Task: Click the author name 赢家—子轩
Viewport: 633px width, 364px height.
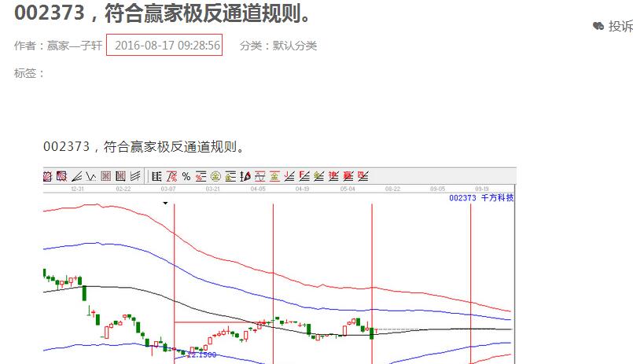Action: click(73, 46)
